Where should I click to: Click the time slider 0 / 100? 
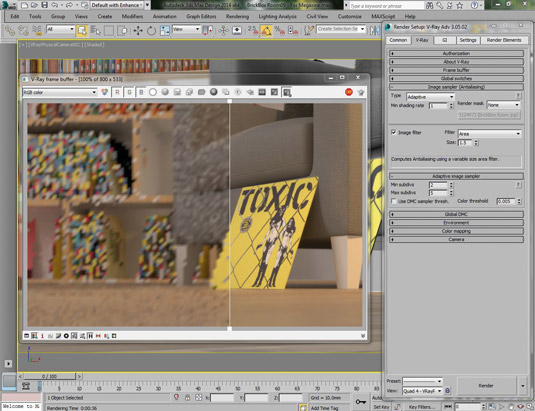pyautogui.click(x=49, y=376)
